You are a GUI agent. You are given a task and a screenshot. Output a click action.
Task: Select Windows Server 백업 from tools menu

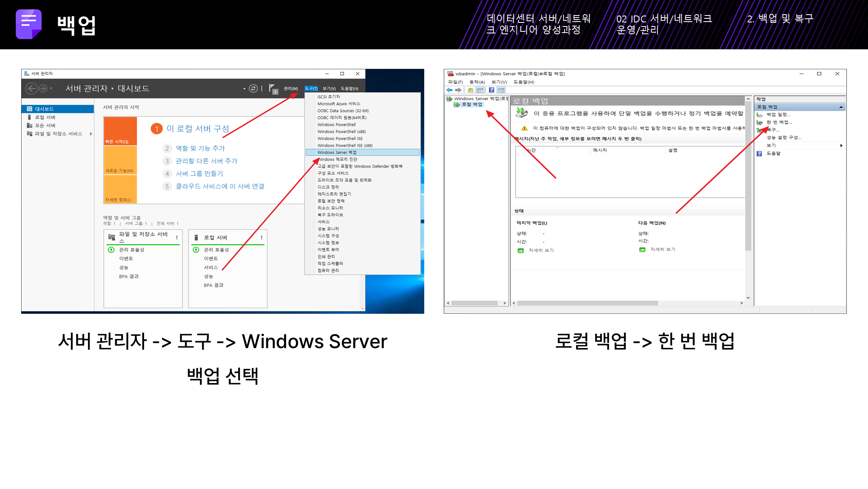pyautogui.click(x=337, y=152)
